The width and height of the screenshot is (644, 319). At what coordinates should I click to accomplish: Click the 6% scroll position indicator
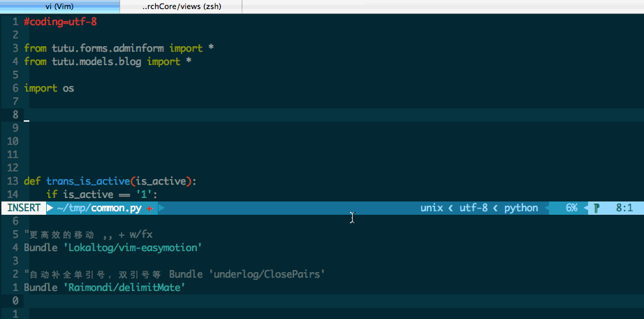[571, 208]
